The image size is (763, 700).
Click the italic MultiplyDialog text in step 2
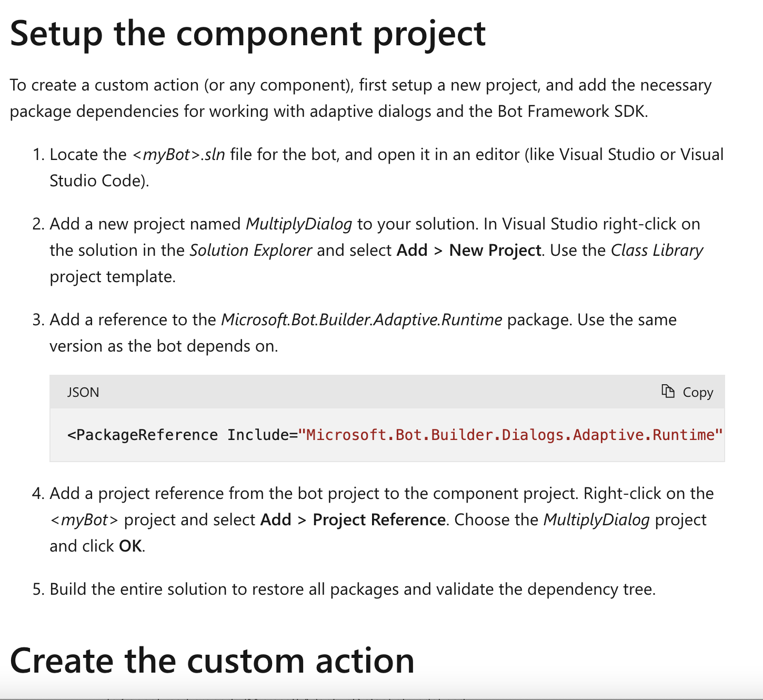[299, 224]
